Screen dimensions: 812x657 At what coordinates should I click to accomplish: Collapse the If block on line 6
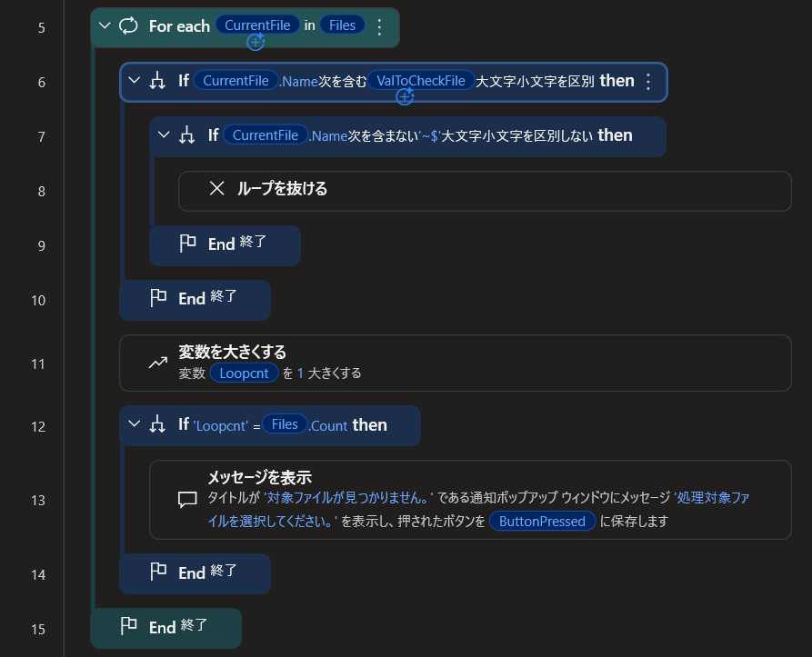tap(134, 81)
